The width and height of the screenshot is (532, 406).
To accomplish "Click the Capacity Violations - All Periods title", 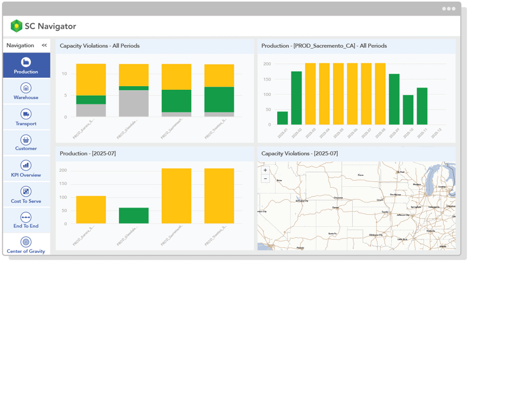I will (99, 46).
